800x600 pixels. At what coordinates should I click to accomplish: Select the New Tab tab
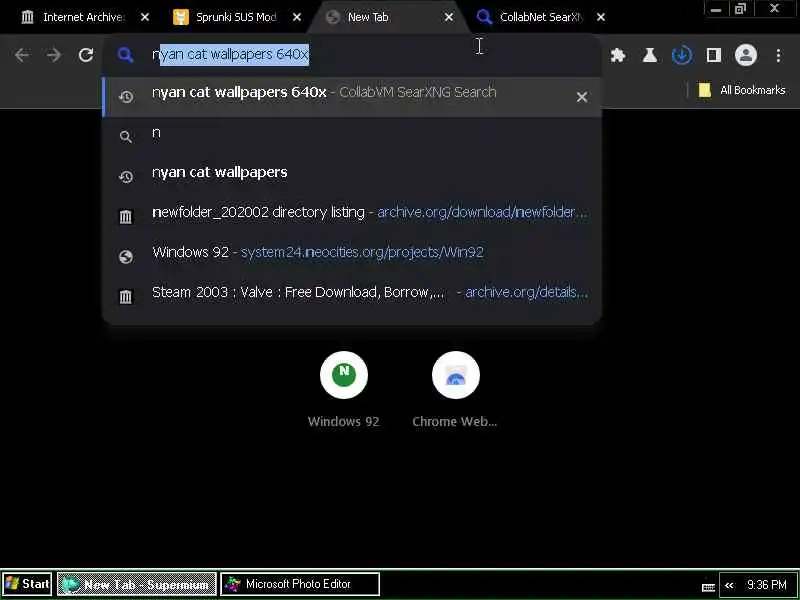tap(389, 17)
